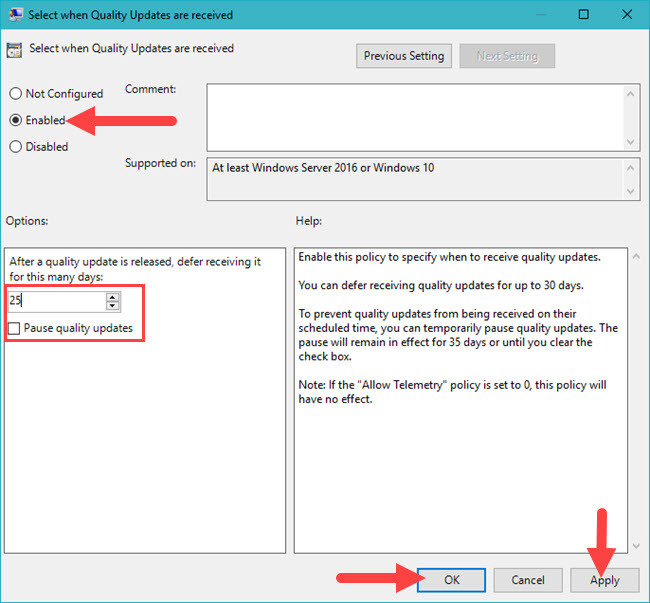Close the Quality Updates dialog window
The image size is (650, 603).
coord(627,15)
